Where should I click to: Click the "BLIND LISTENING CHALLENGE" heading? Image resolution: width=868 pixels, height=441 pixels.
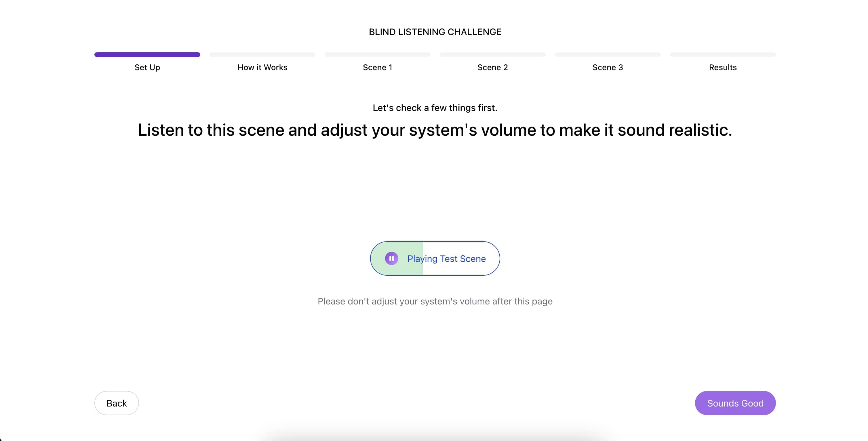435,32
